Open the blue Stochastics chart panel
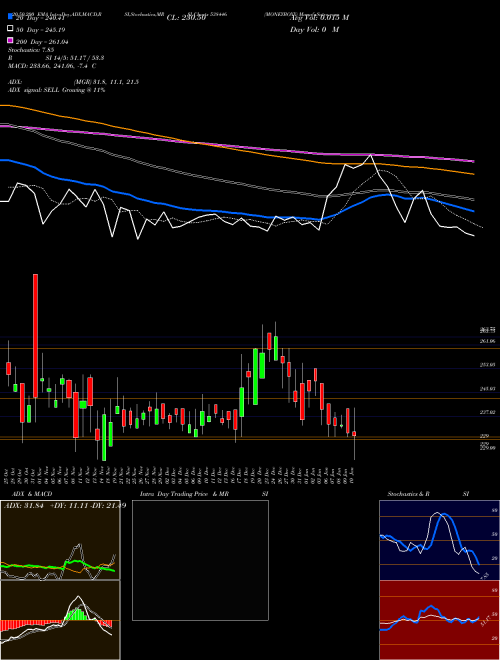 [x=439, y=540]
